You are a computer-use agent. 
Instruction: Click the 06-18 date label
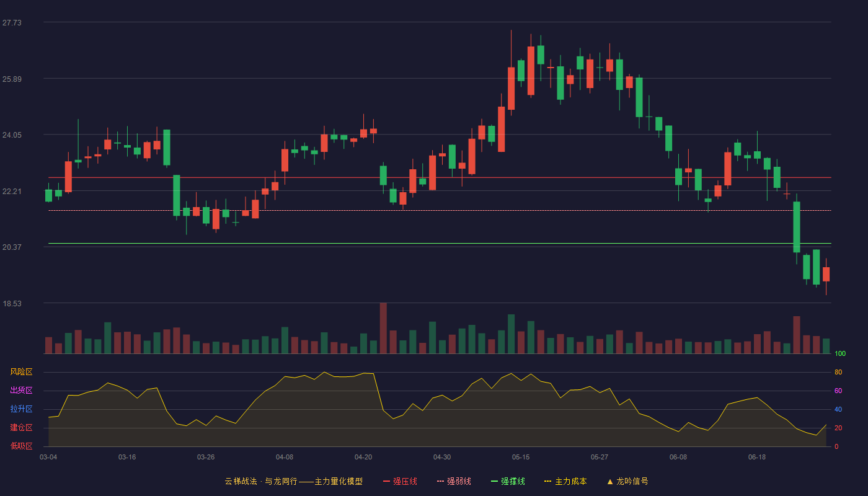click(757, 457)
